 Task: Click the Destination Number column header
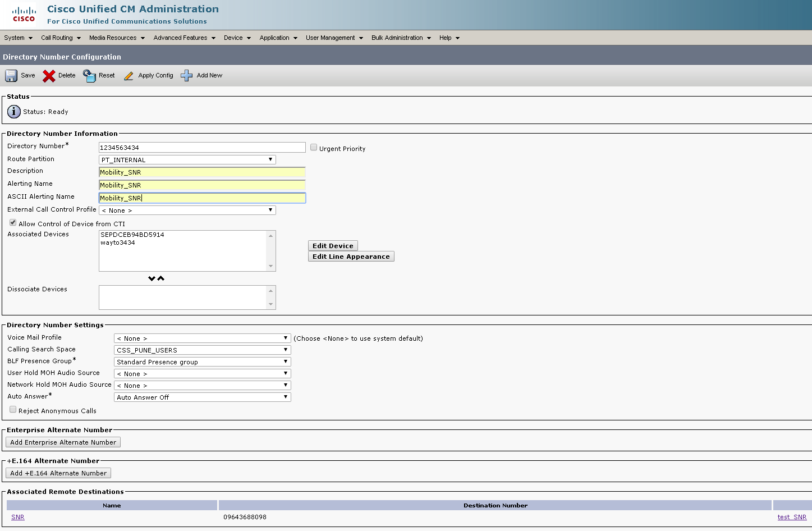[496, 505]
